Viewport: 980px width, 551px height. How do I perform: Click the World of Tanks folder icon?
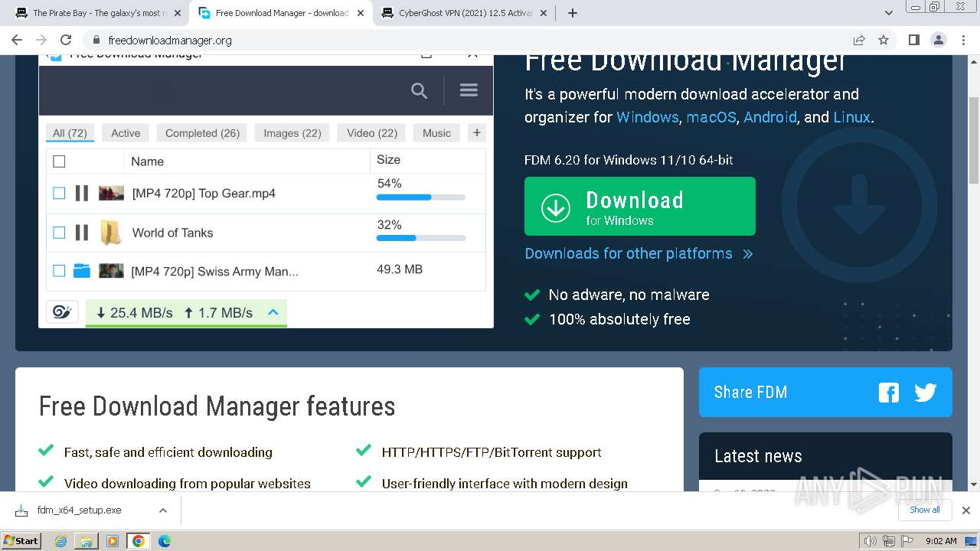111,233
